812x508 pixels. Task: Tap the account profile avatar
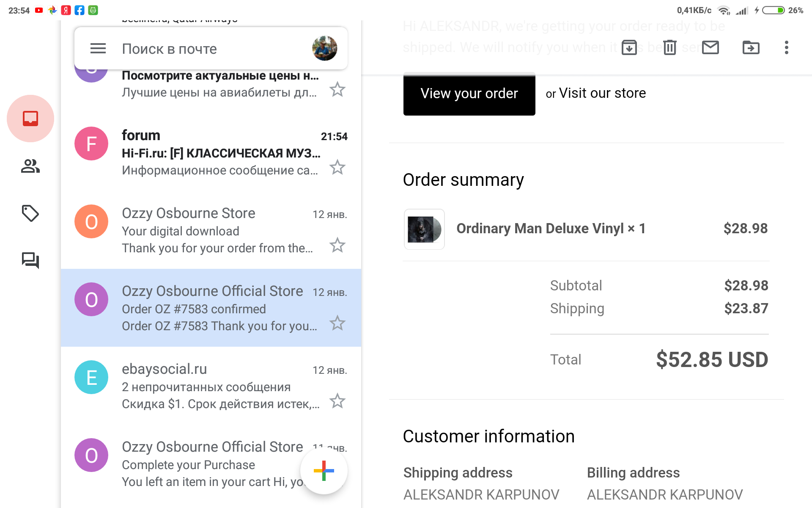point(324,48)
